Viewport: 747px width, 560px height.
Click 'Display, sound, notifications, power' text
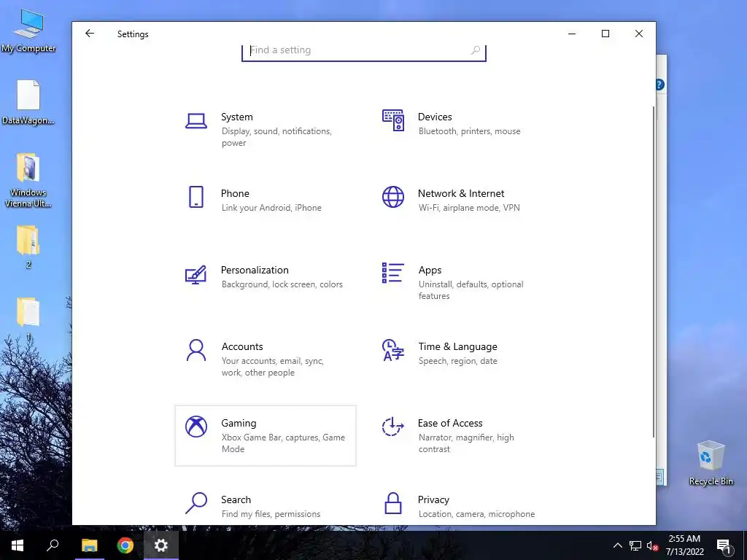pyautogui.click(x=276, y=136)
